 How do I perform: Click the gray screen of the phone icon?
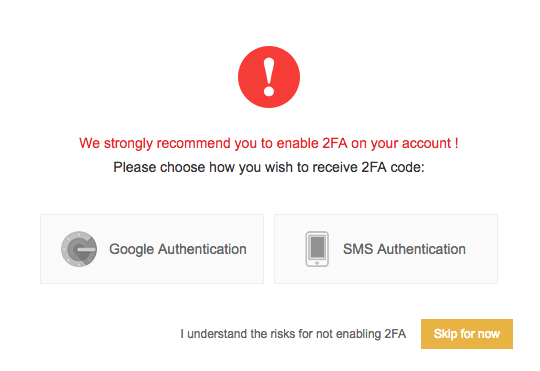pyautogui.click(x=317, y=247)
